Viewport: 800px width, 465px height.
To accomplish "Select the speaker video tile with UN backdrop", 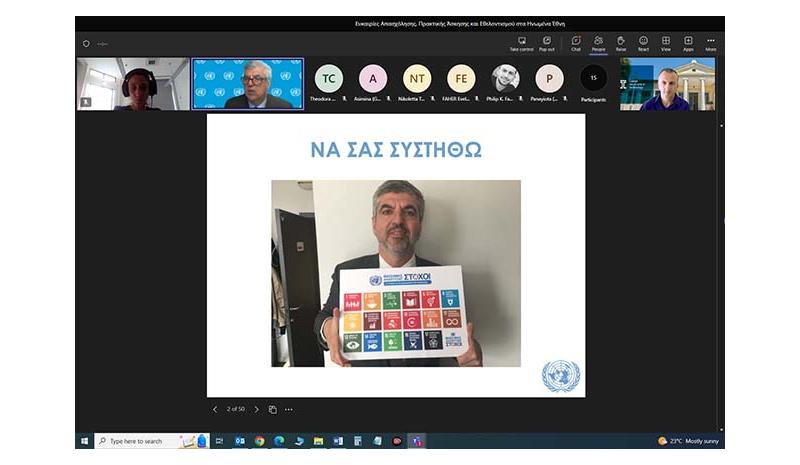I will 248,84.
